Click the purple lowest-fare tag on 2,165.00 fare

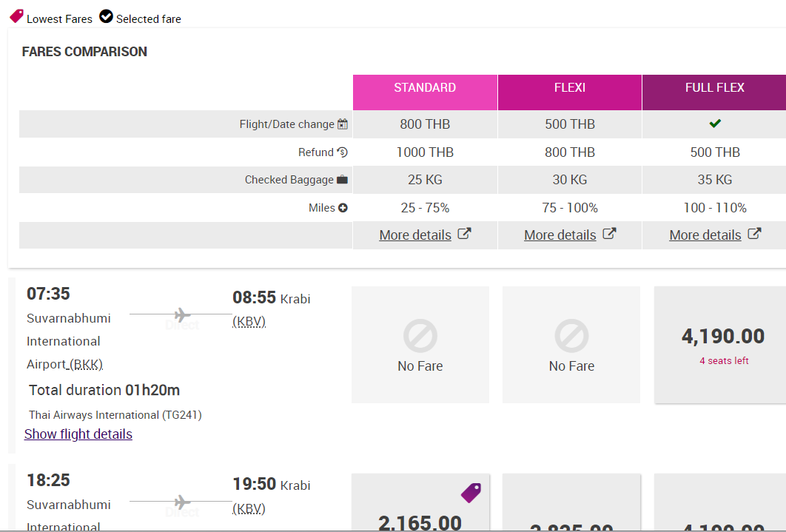[x=471, y=493]
